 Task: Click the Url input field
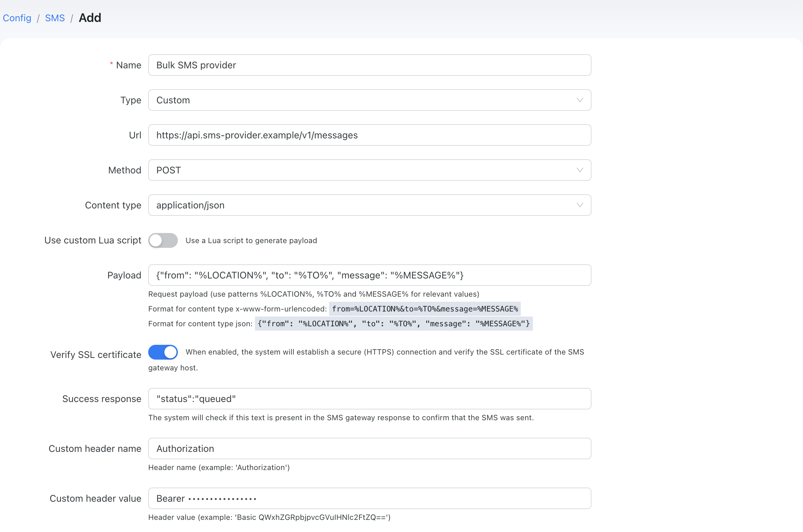point(370,135)
